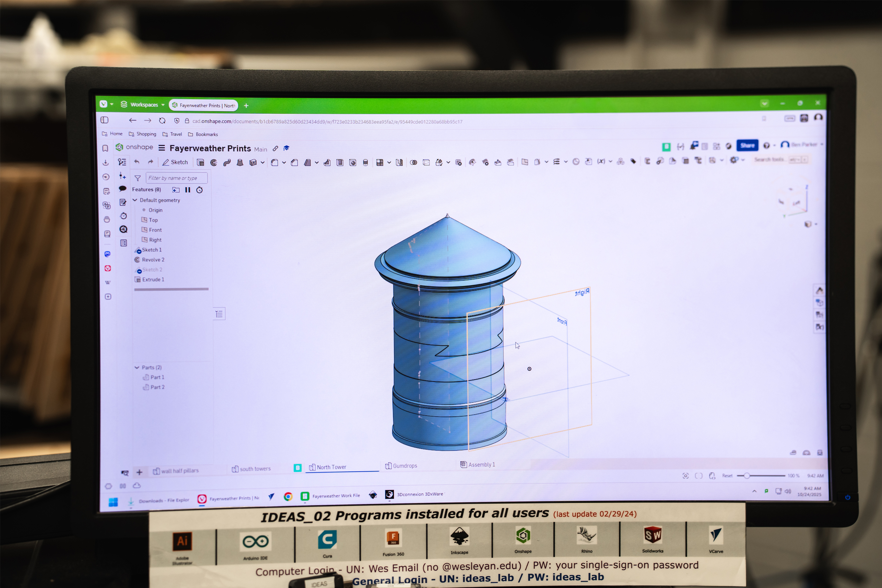
Task: Select the Sweep tool icon
Action: click(227, 163)
